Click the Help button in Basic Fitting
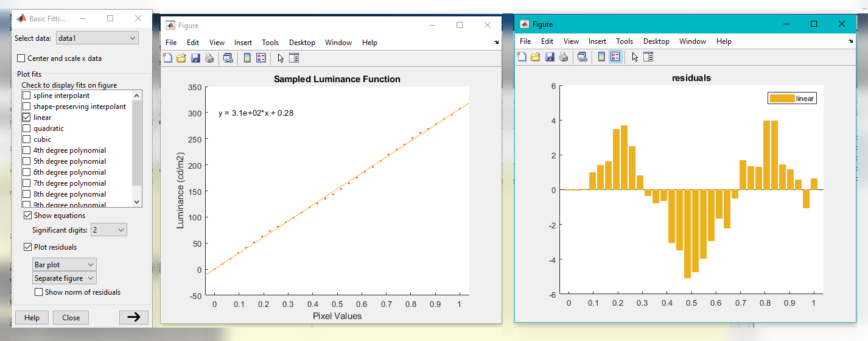Viewport: 868px width, 341px height. pos(32,318)
